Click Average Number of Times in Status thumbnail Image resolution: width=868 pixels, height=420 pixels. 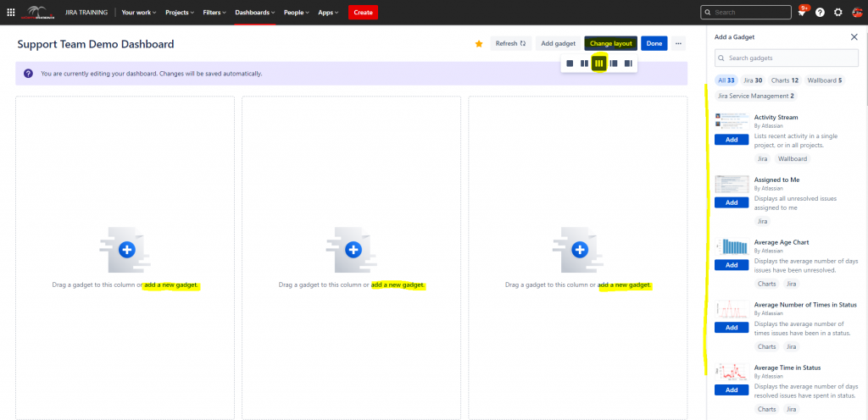732,309
